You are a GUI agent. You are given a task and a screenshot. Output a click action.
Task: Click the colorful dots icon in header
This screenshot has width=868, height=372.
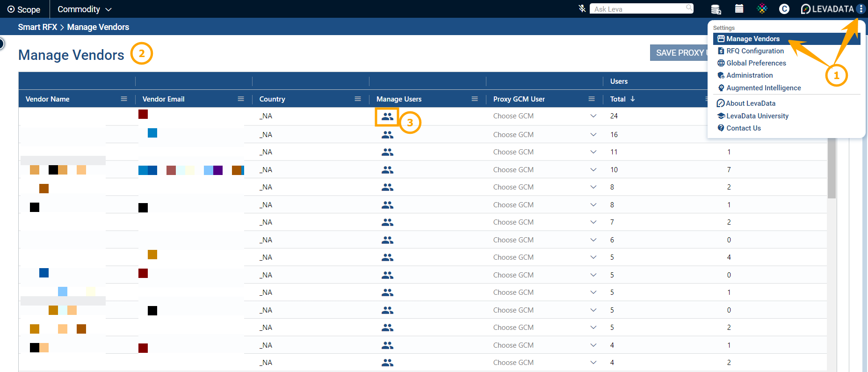click(x=762, y=9)
